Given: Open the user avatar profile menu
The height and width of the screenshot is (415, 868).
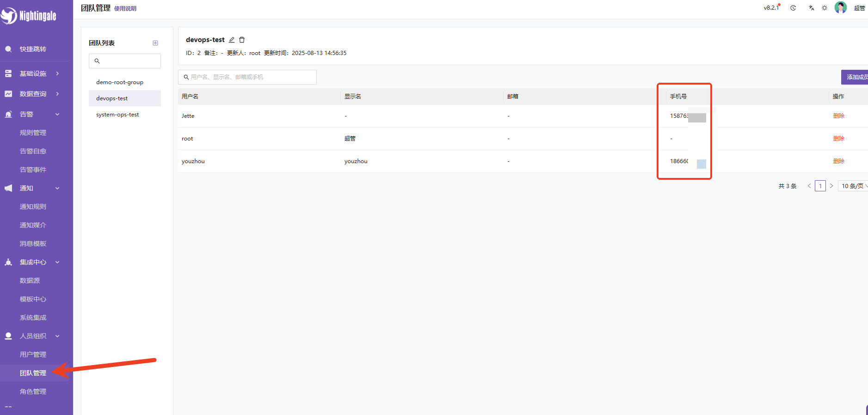Looking at the screenshot, I should pos(840,8).
